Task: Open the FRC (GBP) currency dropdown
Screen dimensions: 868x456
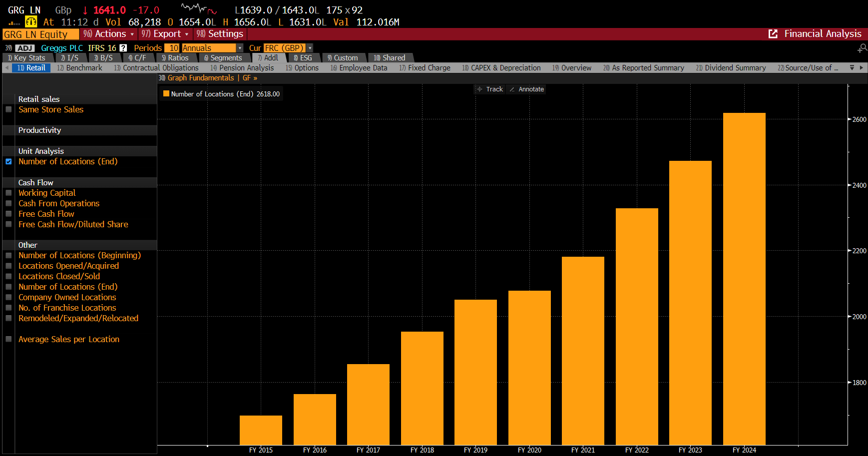Action: coord(288,48)
